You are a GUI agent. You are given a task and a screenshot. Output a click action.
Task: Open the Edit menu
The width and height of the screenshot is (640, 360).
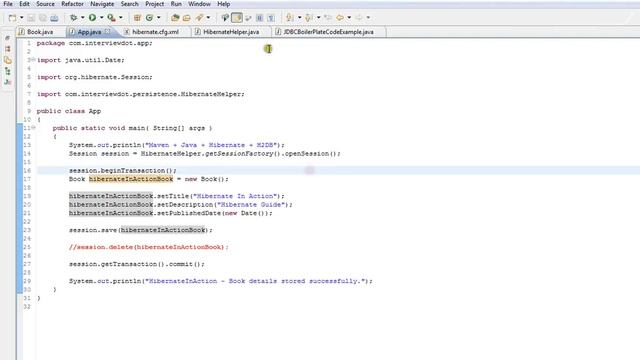point(24,4)
